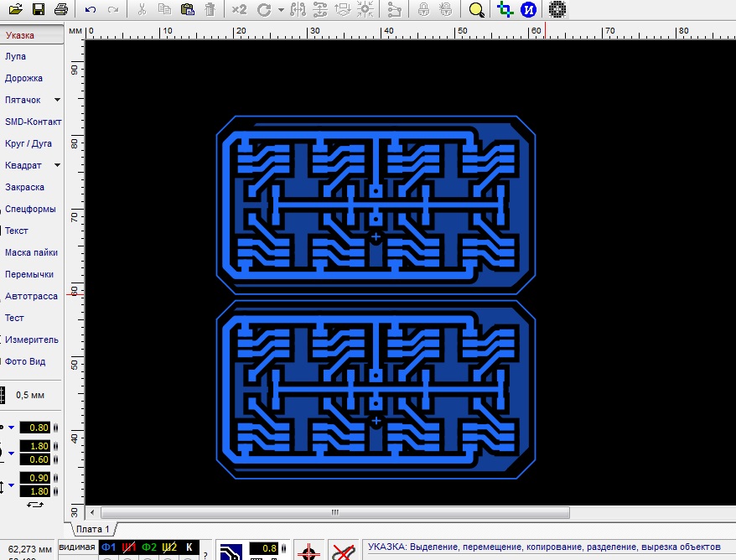Expand the Квадрат shape dropdown arrow
This screenshot has height=560, width=736.
(x=57, y=166)
